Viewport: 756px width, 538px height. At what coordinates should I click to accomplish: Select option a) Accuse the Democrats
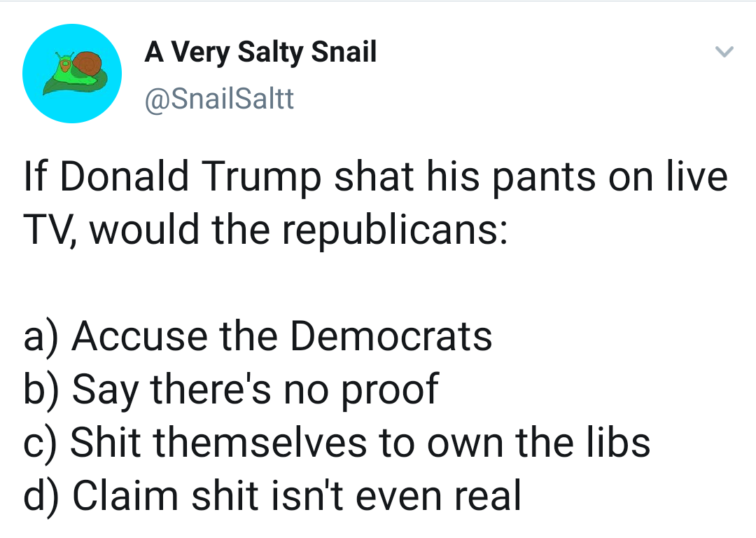point(258,336)
